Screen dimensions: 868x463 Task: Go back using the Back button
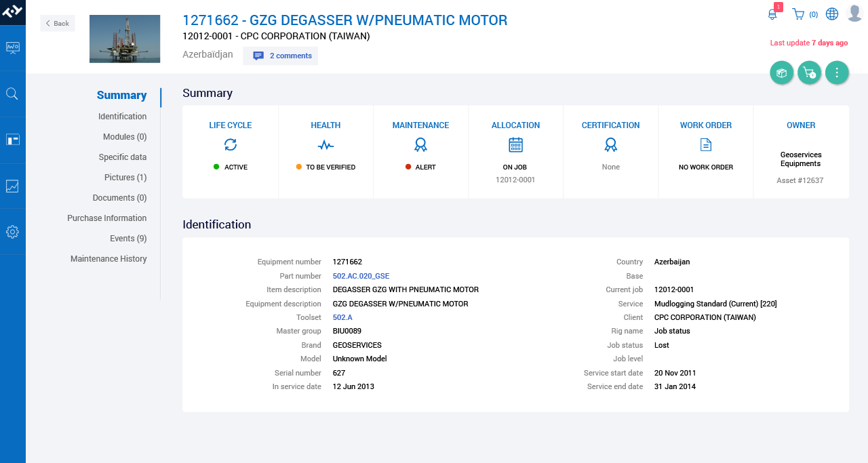coord(58,23)
